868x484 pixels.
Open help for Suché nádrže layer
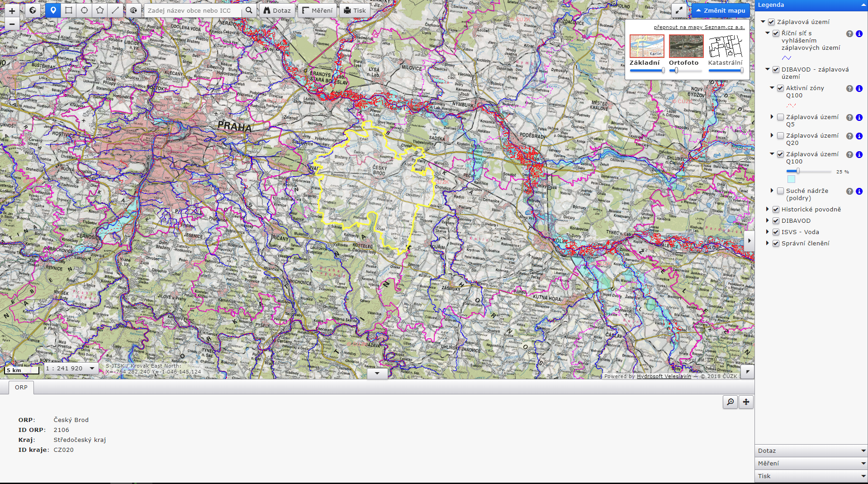click(x=849, y=191)
